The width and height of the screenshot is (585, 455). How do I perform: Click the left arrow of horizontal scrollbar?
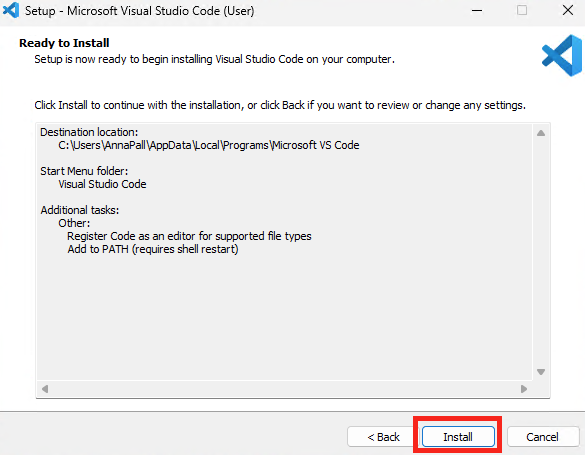tap(45, 389)
